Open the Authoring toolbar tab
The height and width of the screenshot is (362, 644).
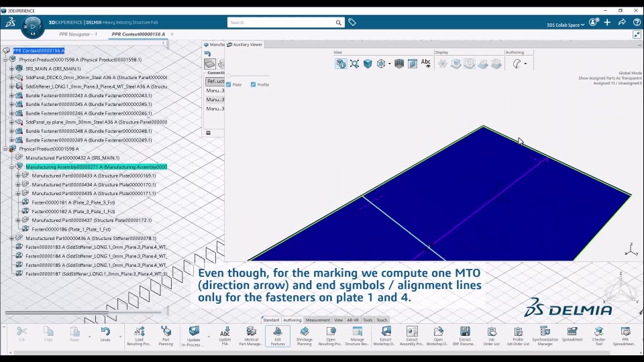point(292,320)
